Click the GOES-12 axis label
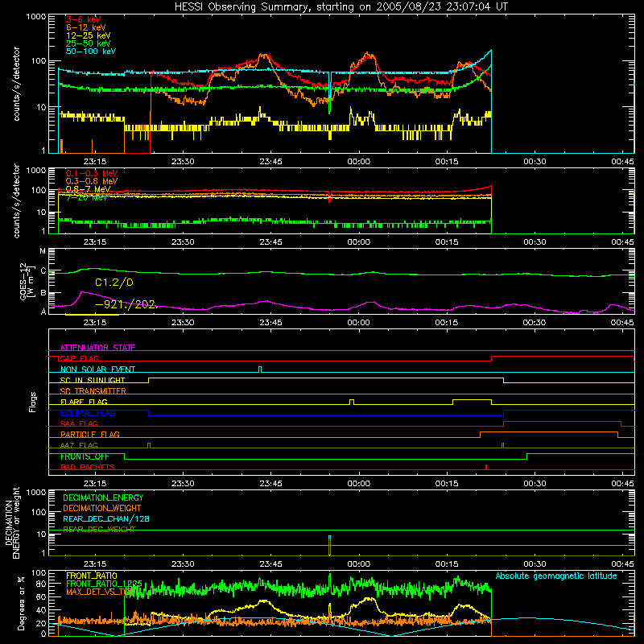The height and width of the screenshot is (644, 644). [x=27, y=281]
